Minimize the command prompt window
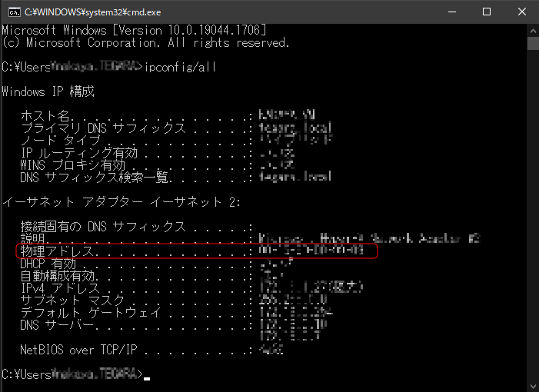 coord(450,12)
